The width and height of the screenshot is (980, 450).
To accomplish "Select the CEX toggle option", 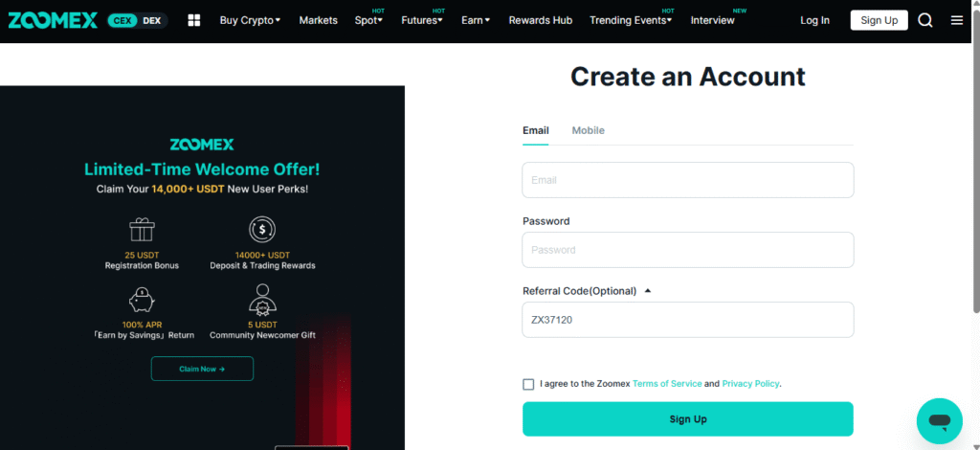I will point(122,21).
